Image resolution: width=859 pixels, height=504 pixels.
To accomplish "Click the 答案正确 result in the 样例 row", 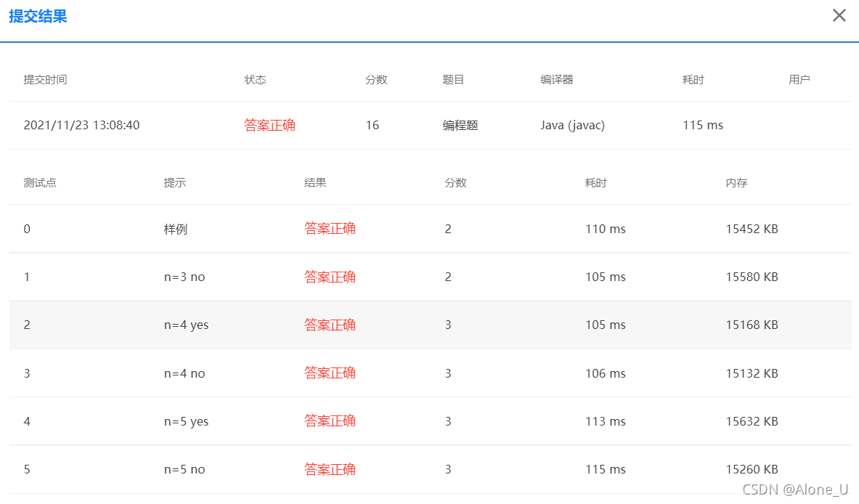I will click(330, 229).
